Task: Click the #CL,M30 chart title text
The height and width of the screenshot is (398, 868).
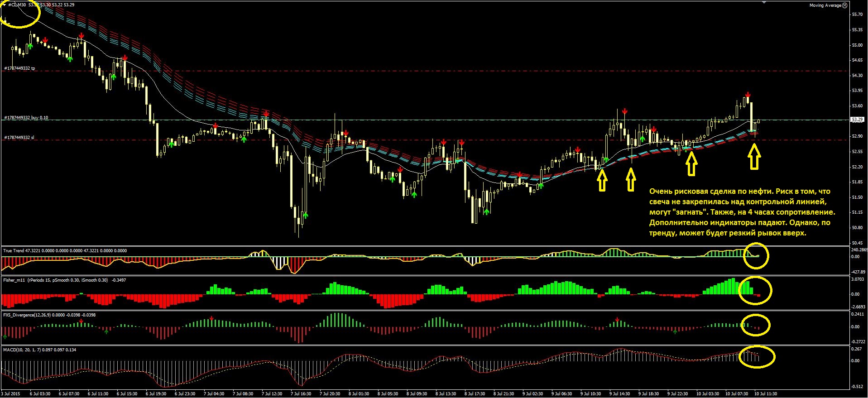Action: click(x=17, y=5)
